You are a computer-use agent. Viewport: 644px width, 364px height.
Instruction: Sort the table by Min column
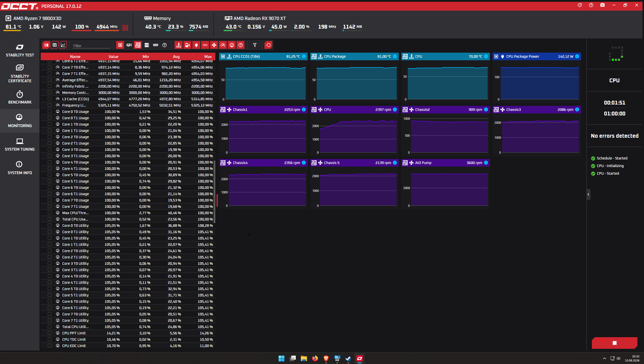[x=146, y=57]
